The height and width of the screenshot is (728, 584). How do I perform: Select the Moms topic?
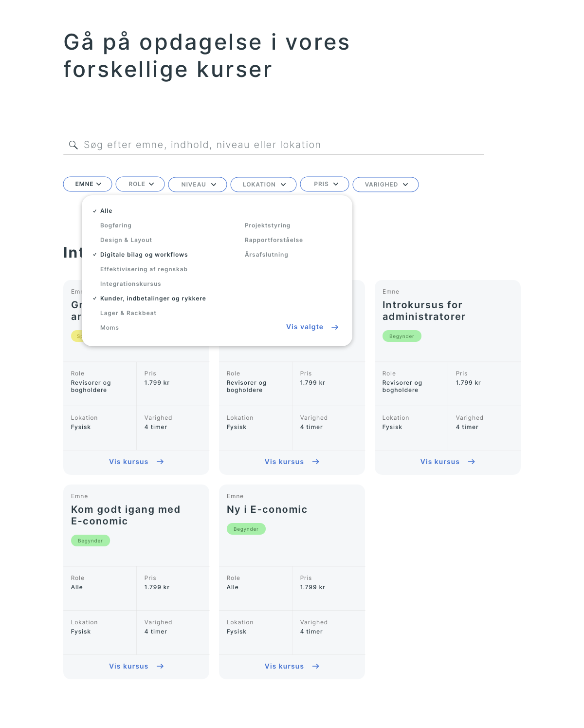(x=109, y=328)
